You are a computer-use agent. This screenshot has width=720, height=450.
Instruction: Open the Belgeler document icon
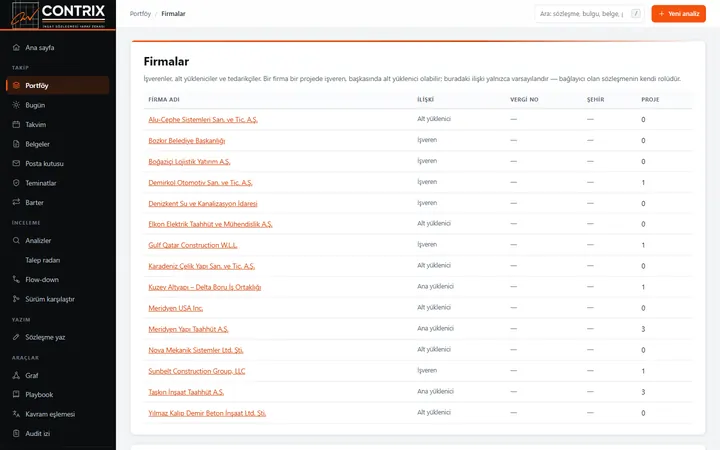point(16,144)
